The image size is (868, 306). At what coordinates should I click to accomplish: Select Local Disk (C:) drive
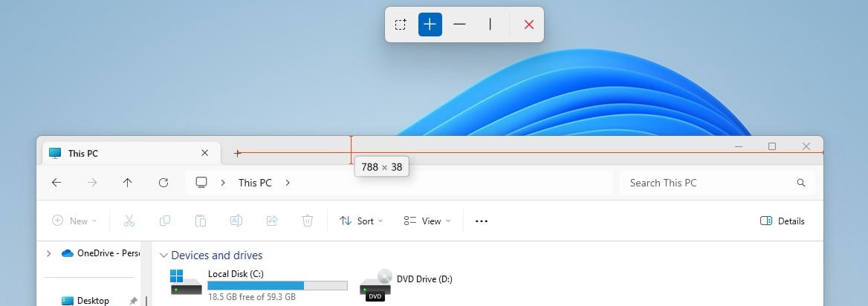click(259, 285)
